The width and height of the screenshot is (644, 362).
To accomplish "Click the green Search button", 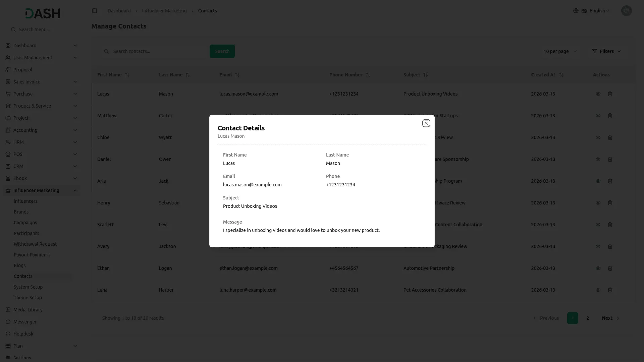I will pyautogui.click(x=222, y=51).
